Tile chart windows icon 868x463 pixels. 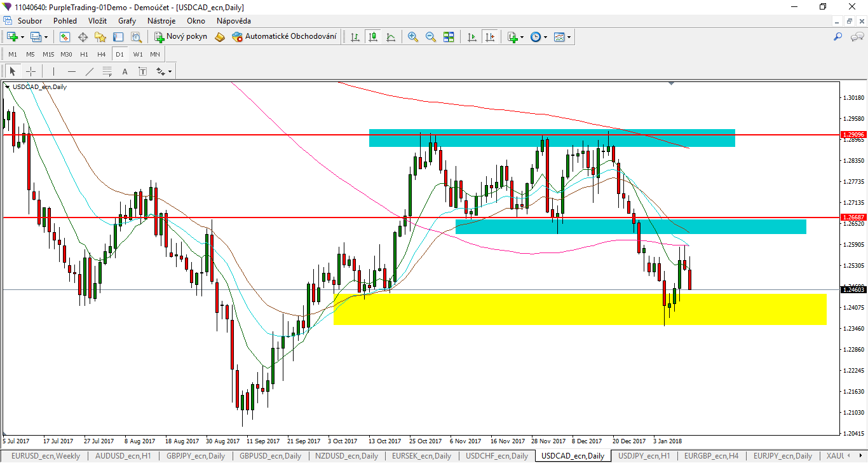pyautogui.click(x=449, y=37)
